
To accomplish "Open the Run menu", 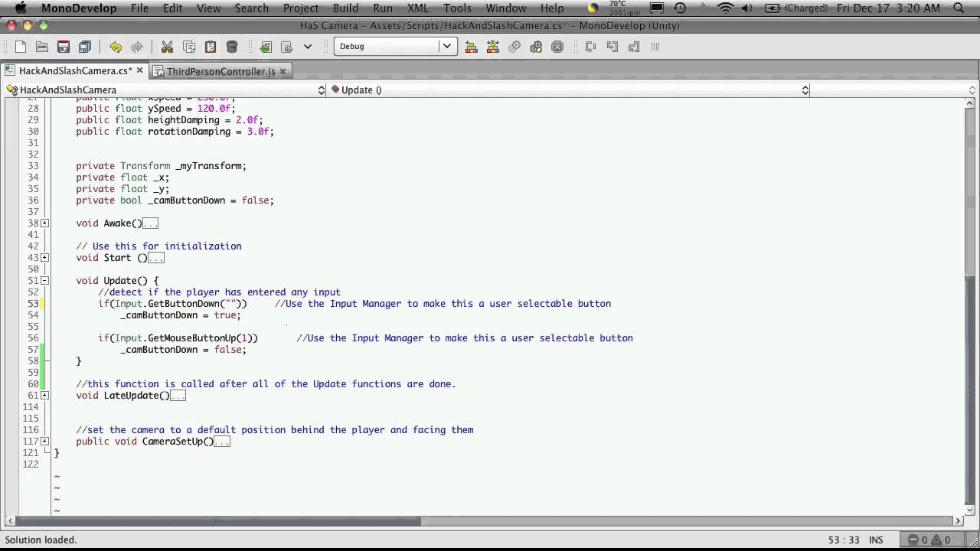I will coord(383,8).
